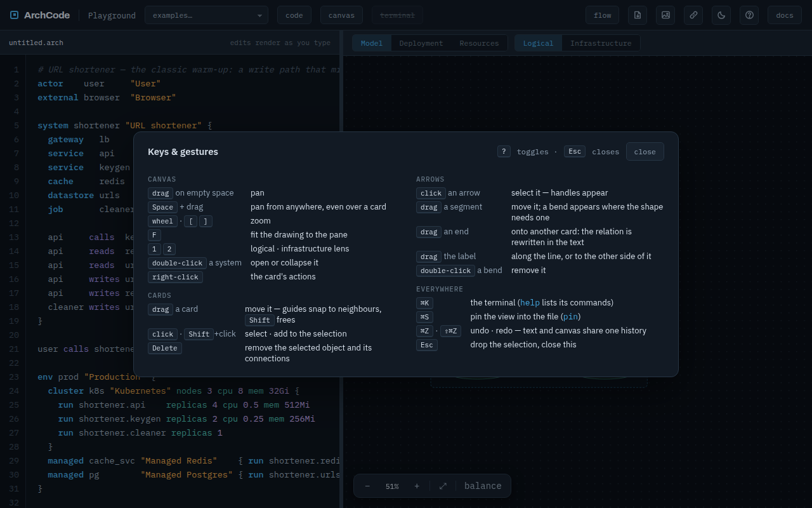Click line 1 comment in code editor

click(x=188, y=70)
